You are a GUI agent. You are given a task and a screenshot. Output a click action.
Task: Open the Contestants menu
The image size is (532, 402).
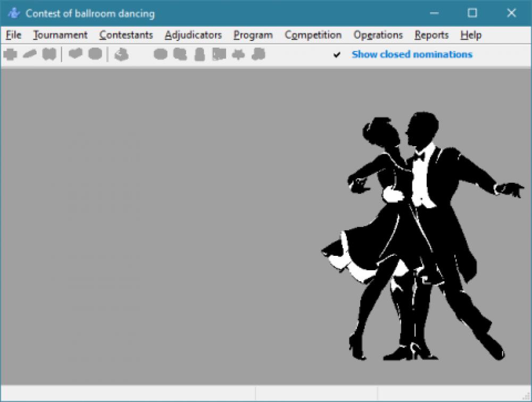126,35
